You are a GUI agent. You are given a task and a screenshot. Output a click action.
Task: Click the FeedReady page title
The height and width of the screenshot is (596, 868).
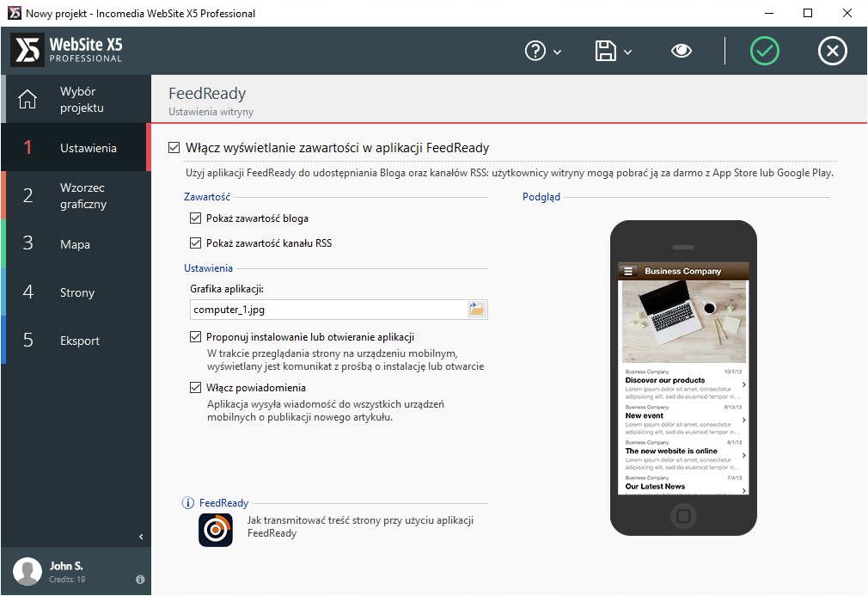point(207,93)
